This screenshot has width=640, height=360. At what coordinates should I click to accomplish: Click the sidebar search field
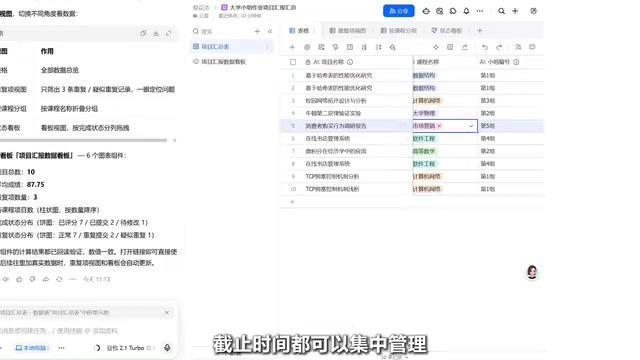click(x=220, y=31)
